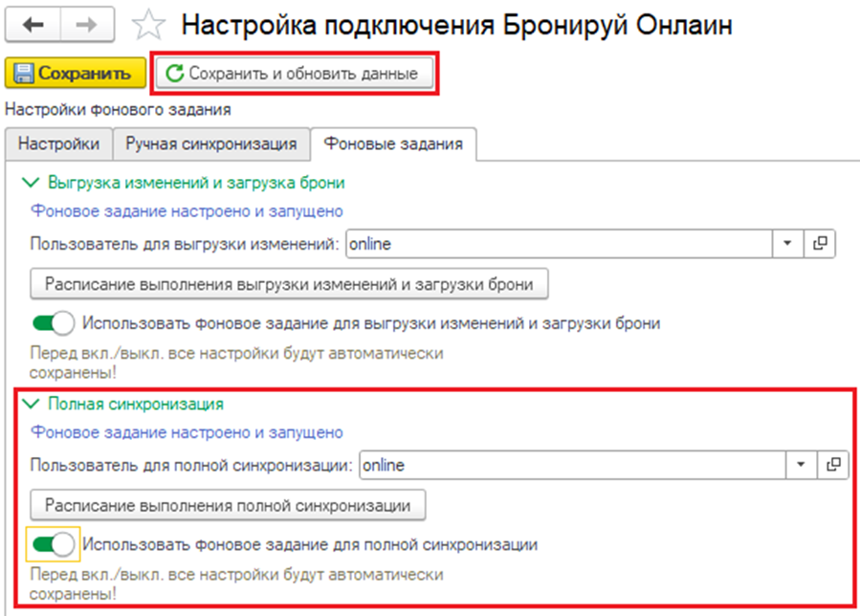Open Расписание выполнения выгрузки изменений и загрузки брони
This screenshot has width=860, height=616.
coord(289,284)
